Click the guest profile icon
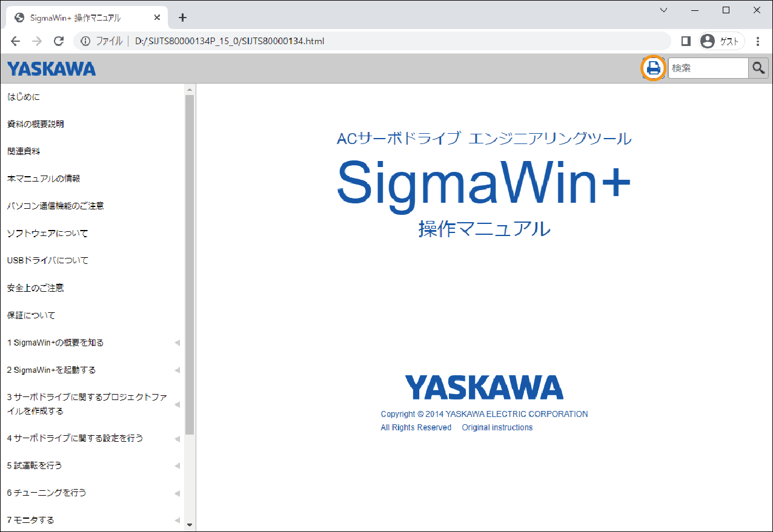Image resolution: width=773 pixels, height=532 pixels. [708, 41]
